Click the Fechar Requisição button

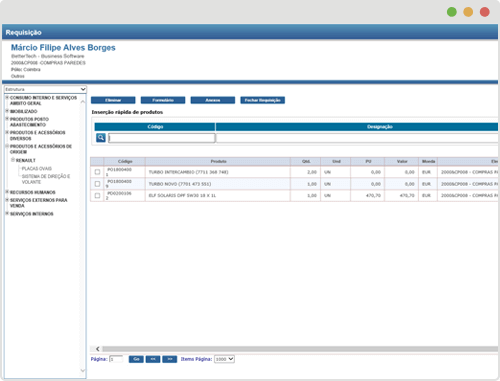(263, 100)
